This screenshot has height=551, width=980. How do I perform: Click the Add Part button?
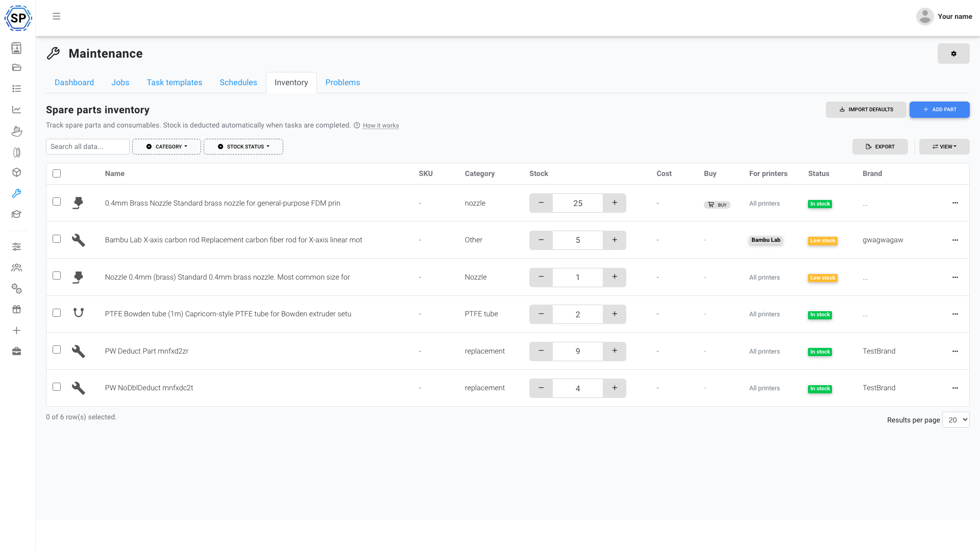click(939, 109)
